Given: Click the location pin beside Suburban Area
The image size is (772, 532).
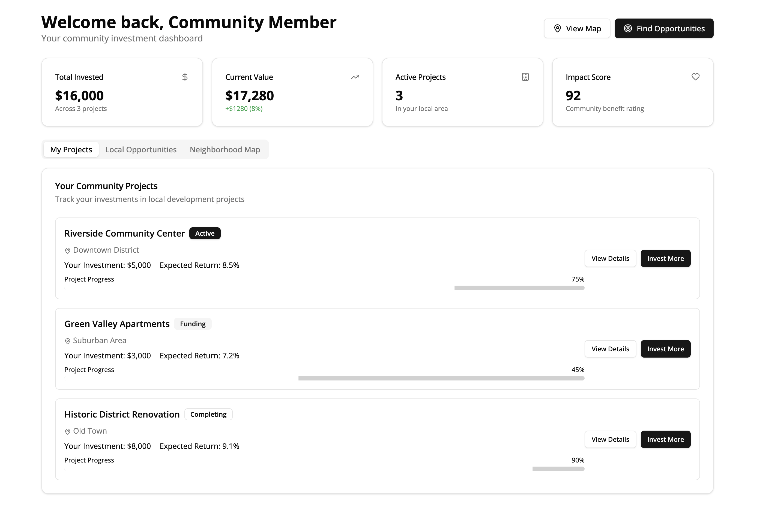Looking at the screenshot, I should 67,341.
